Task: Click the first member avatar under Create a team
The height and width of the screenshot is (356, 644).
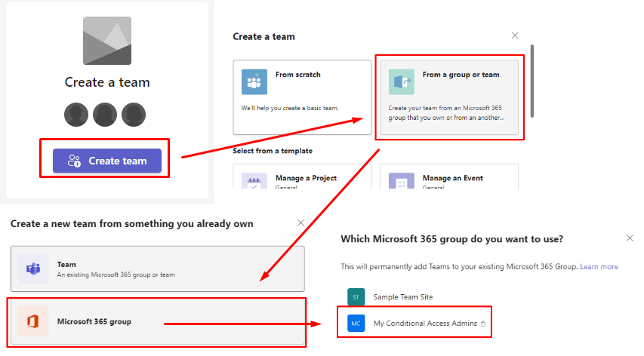Action: [x=76, y=115]
